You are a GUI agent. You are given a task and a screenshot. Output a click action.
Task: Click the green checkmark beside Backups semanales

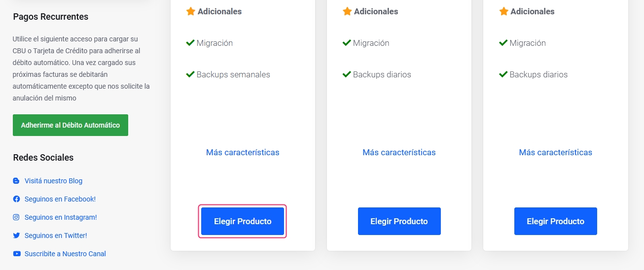click(x=190, y=74)
